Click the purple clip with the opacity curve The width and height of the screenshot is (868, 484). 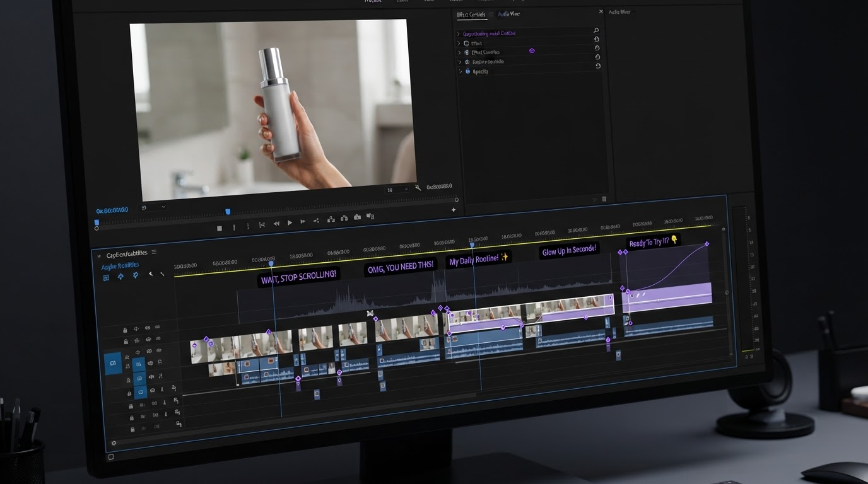pyautogui.click(x=667, y=296)
